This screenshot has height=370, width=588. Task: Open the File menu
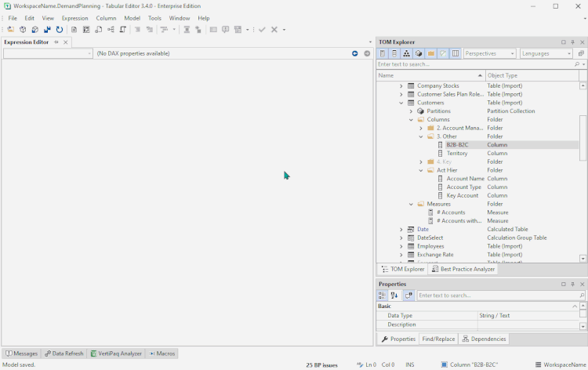point(13,18)
